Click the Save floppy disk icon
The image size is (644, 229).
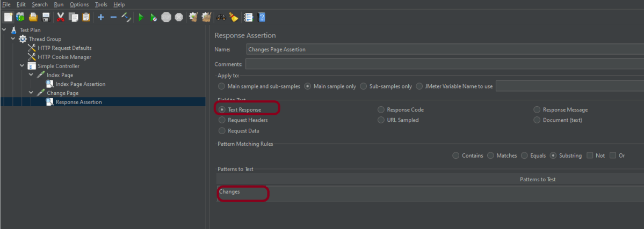(x=46, y=17)
